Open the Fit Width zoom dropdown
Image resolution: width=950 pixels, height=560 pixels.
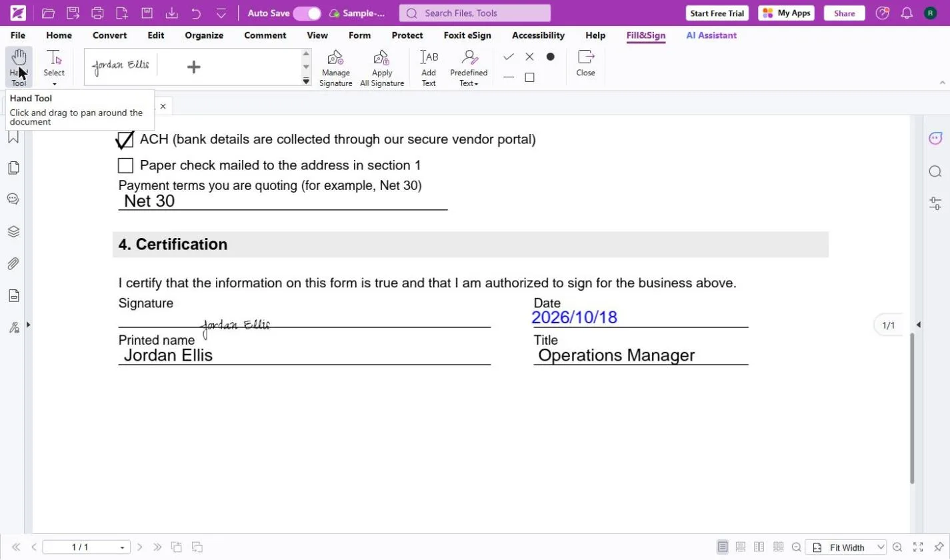coord(847,547)
